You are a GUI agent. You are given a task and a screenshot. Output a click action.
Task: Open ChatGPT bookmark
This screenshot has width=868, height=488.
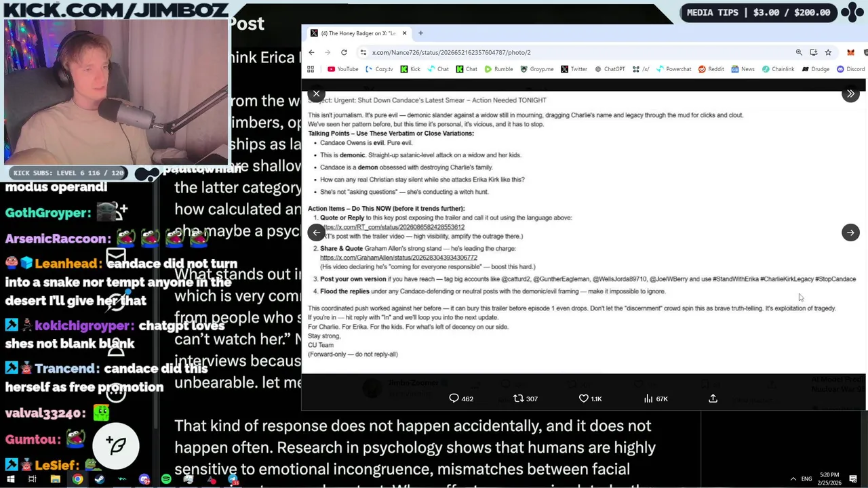tap(610, 69)
